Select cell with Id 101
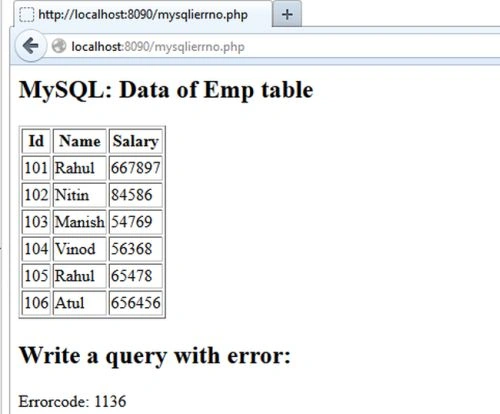This screenshot has width=500, height=414. (x=36, y=168)
